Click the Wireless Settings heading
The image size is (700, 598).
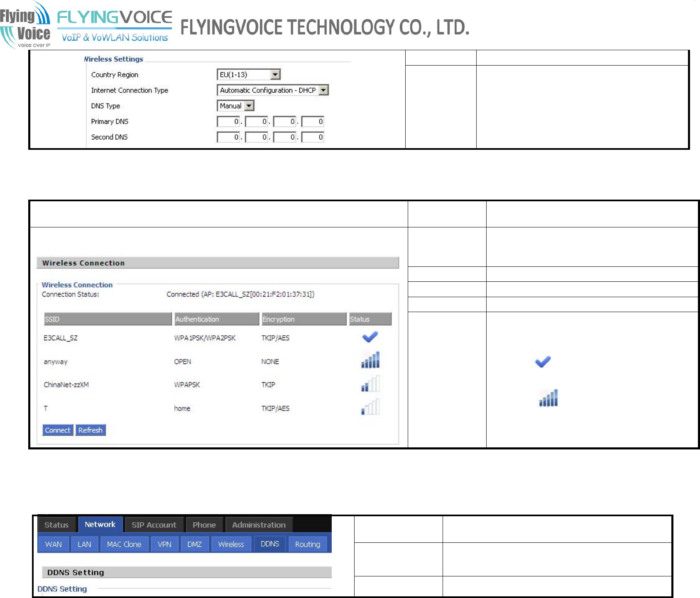tap(114, 59)
